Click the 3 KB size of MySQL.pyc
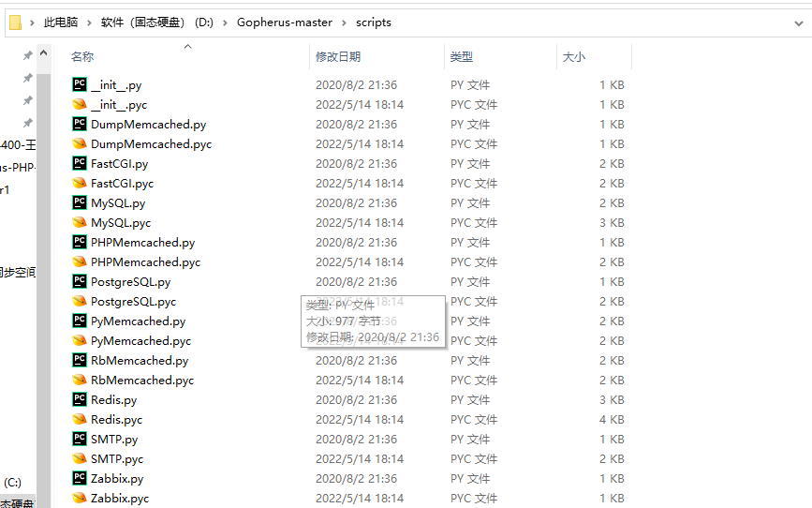The width and height of the screenshot is (812, 508). coord(612,222)
